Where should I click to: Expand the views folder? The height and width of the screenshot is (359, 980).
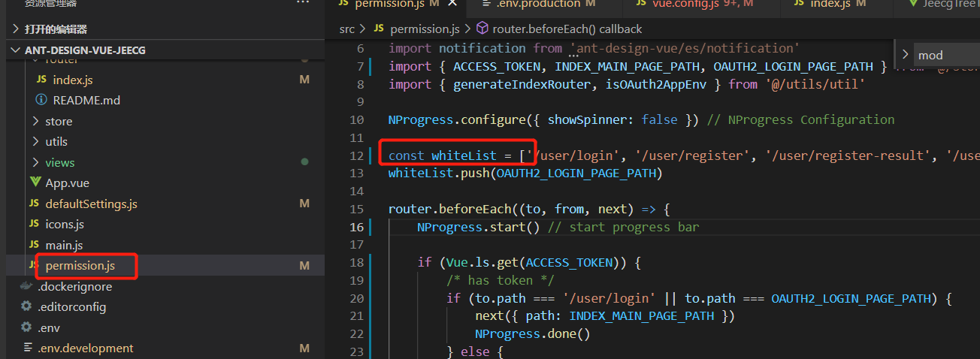(x=36, y=162)
